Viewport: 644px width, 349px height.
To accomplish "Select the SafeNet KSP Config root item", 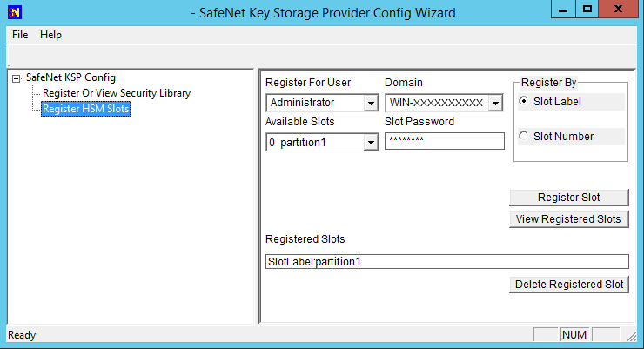I will [70, 77].
